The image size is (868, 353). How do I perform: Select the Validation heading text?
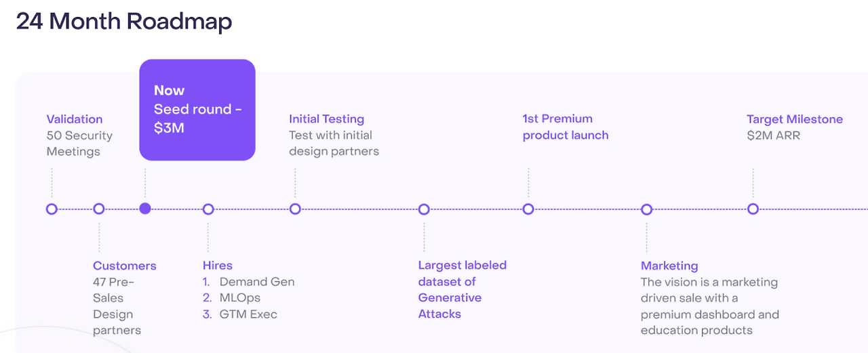[x=75, y=119]
